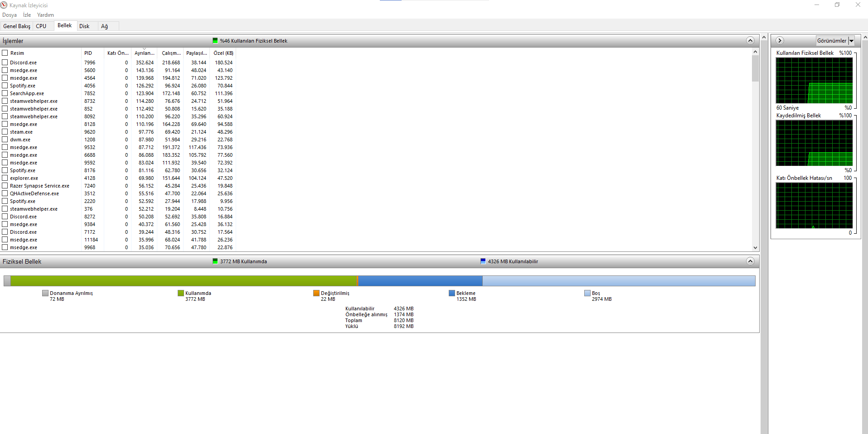Select the Discord.exe PID 8272 row
Screen dimensions: 868x434
click(118, 217)
